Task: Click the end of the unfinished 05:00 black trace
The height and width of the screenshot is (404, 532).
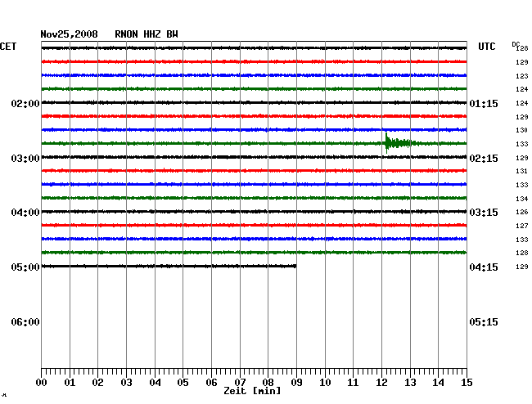Action: pyautogui.click(x=295, y=266)
